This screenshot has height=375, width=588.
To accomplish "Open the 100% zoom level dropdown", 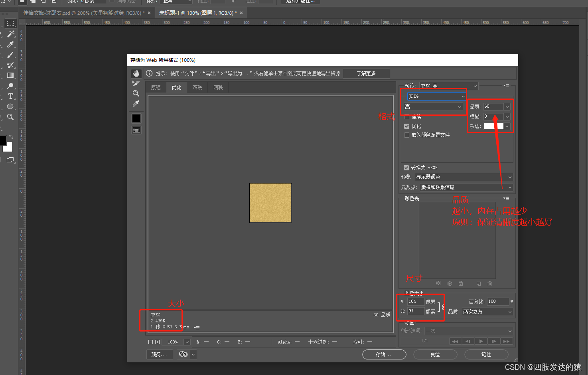I will point(187,342).
